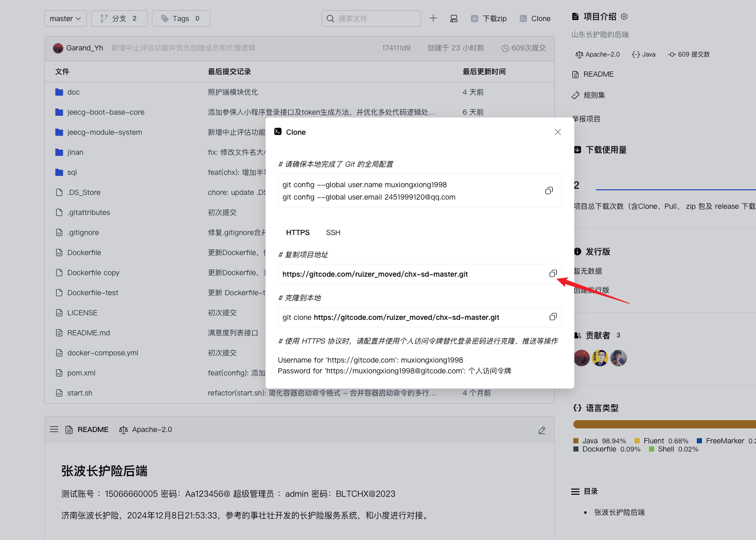Click the Java color swatch in language legend
This screenshot has width=756, height=540.
click(576, 440)
